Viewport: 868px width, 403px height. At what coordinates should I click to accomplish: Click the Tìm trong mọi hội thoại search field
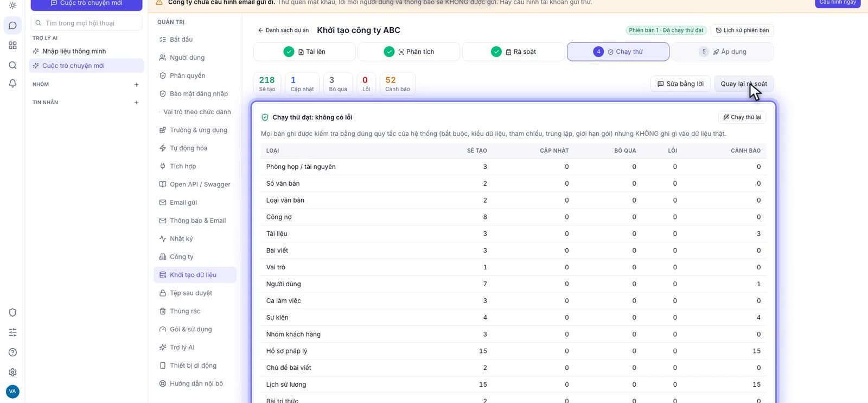point(86,23)
